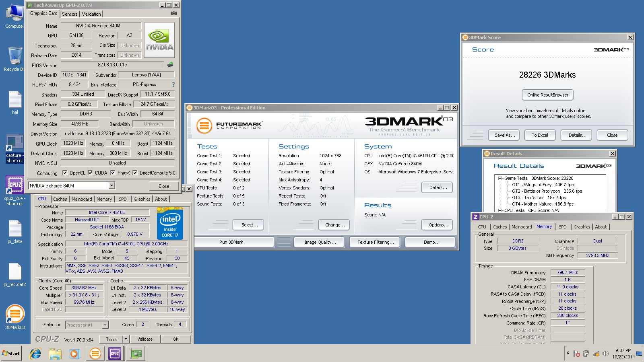
Task: Open the Caches tab in left CPU-Z window
Action: [x=60, y=199]
